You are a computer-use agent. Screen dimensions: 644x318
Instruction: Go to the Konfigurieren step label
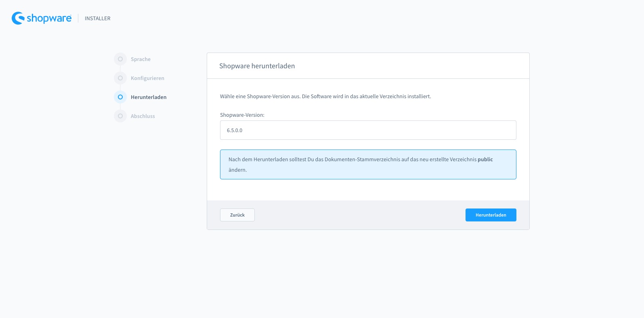147,78
